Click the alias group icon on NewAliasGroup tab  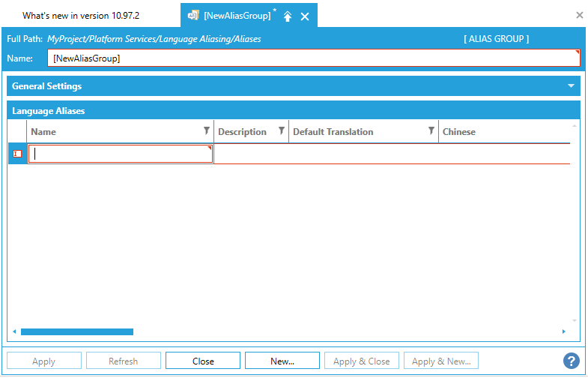[x=193, y=16]
